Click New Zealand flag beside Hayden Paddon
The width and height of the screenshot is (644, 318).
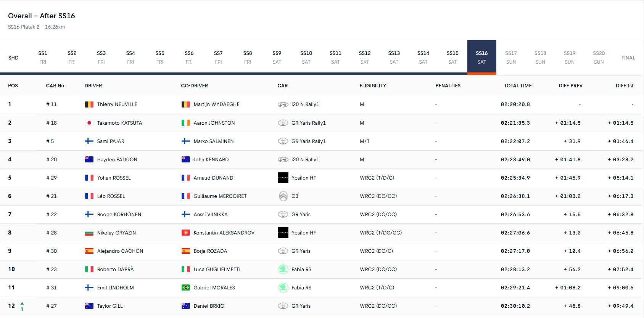pyautogui.click(x=89, y=159)
